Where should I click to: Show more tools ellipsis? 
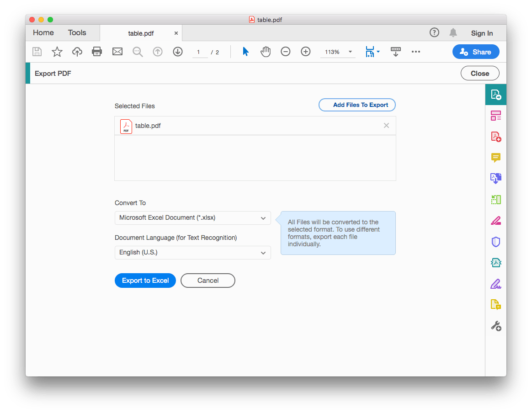click(416, 52)
